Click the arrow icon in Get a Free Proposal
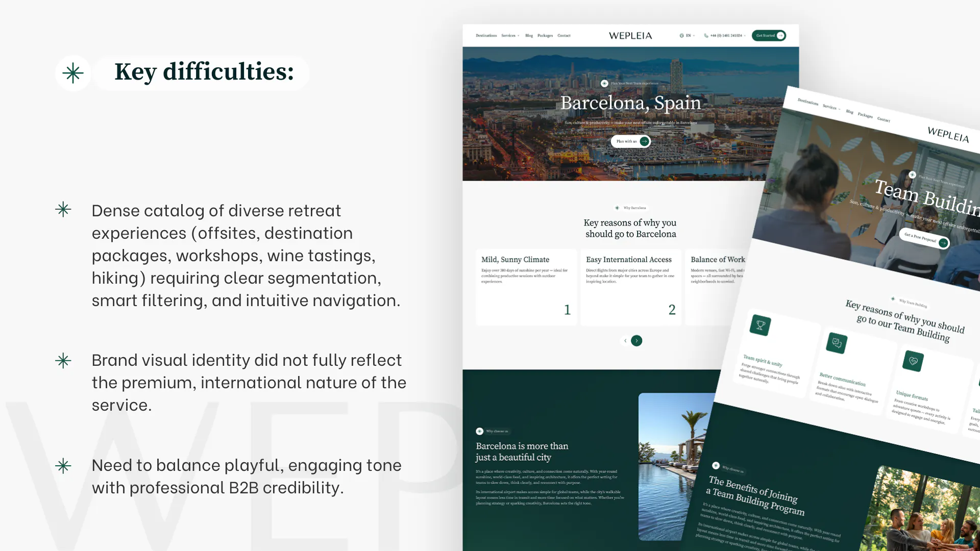The width and height of the screenshot is (980, 551). click(x=943, y=243)
